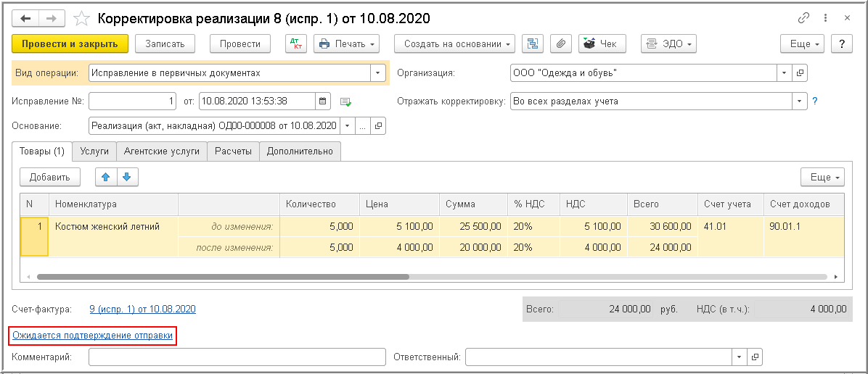This screenshot has height=374, width=868.
Task: Open calendar picker for correction date
Action: [324, 101]
